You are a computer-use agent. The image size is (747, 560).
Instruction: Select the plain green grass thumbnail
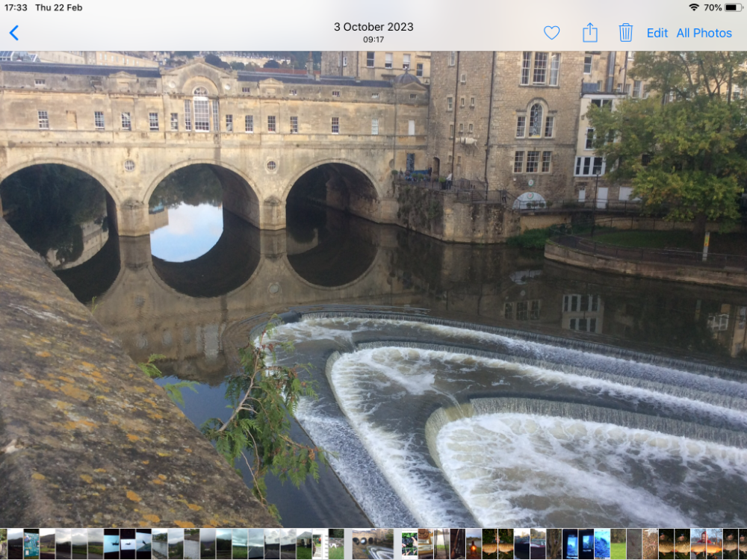coord(619,544)
